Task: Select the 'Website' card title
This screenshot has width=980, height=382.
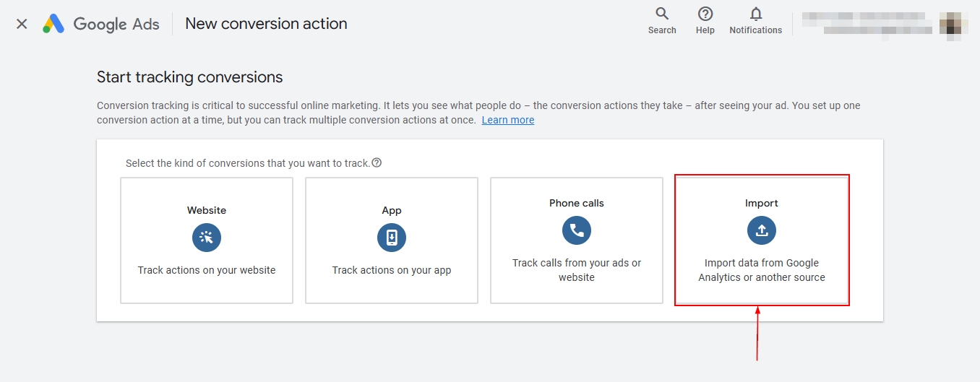Action: coord(207,210)
